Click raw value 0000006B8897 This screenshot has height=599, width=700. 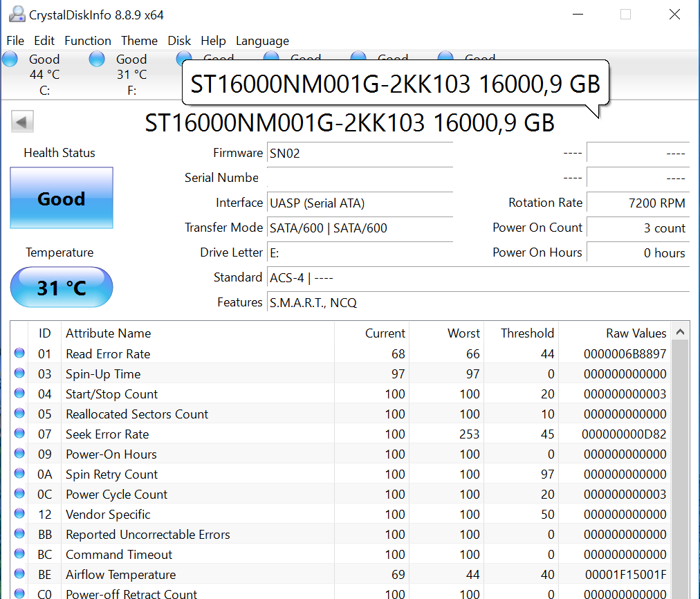[625, 354]
